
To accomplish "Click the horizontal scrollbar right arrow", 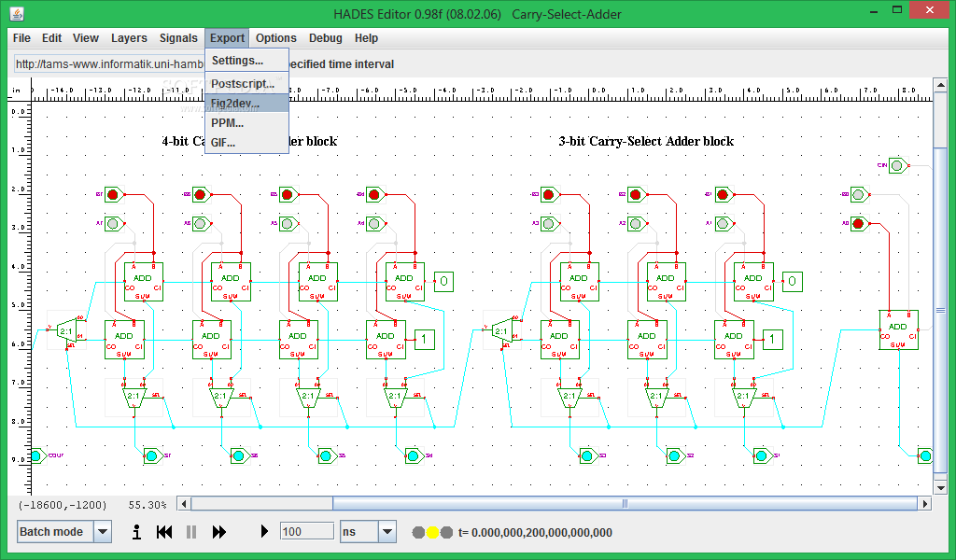I will (x=925, y=503).
